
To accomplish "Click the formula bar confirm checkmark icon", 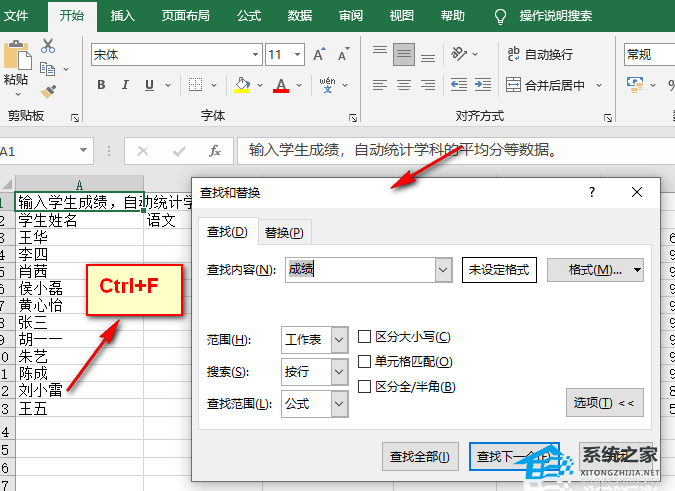I will click(x=179, y=151).
